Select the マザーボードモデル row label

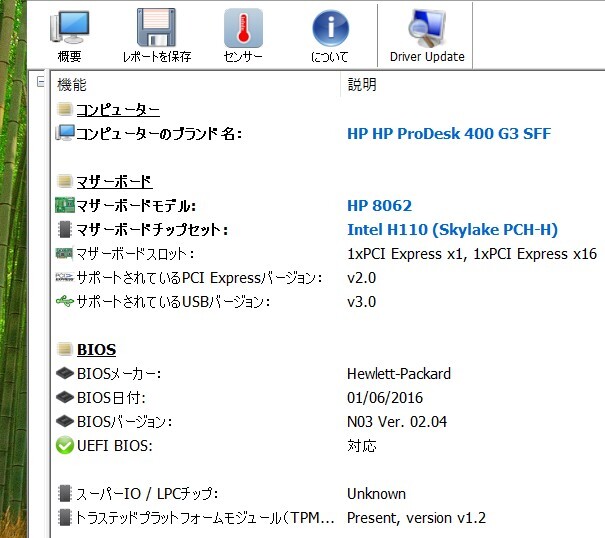pos(136,206)
